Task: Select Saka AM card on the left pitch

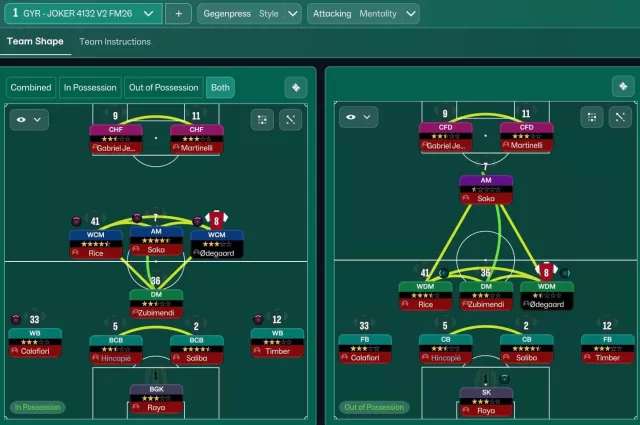Action: click(156, 241)
